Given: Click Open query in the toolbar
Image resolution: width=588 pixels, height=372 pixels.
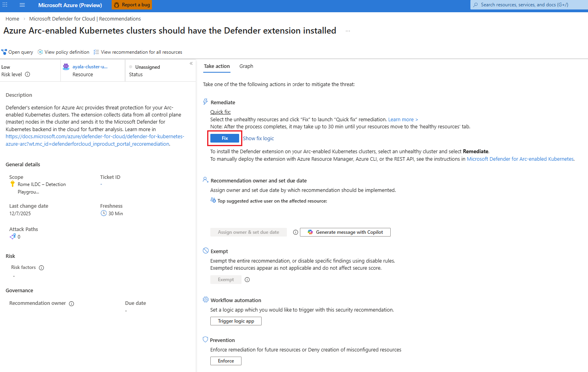Looking at the screenshot, I should [x=17, y=52].
